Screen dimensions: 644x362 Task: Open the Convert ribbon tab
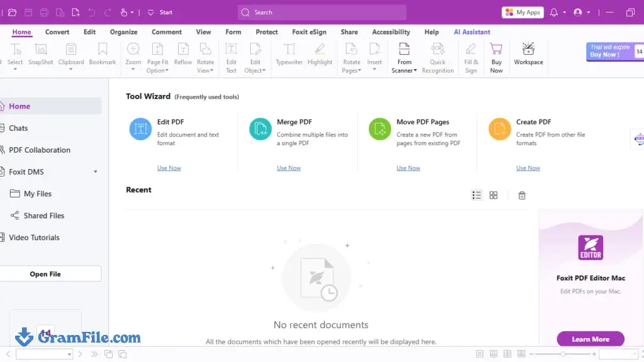pyautogui.click(x=57, y=32)
